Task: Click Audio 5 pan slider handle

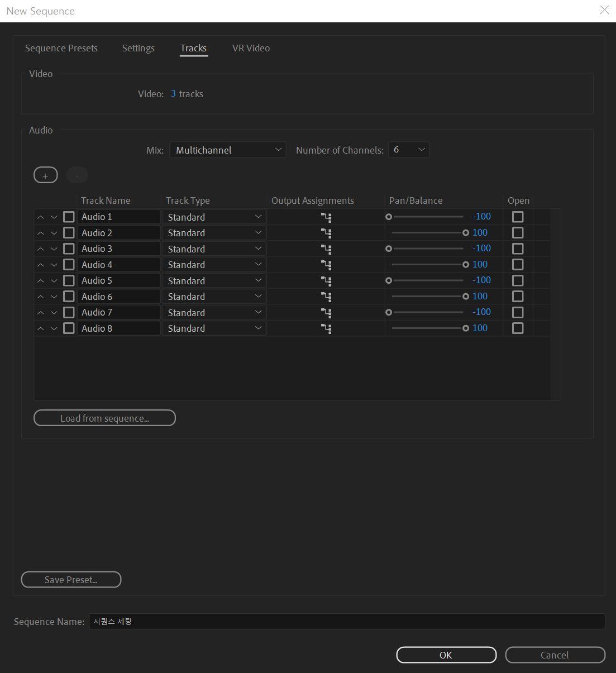Action: 389,280
